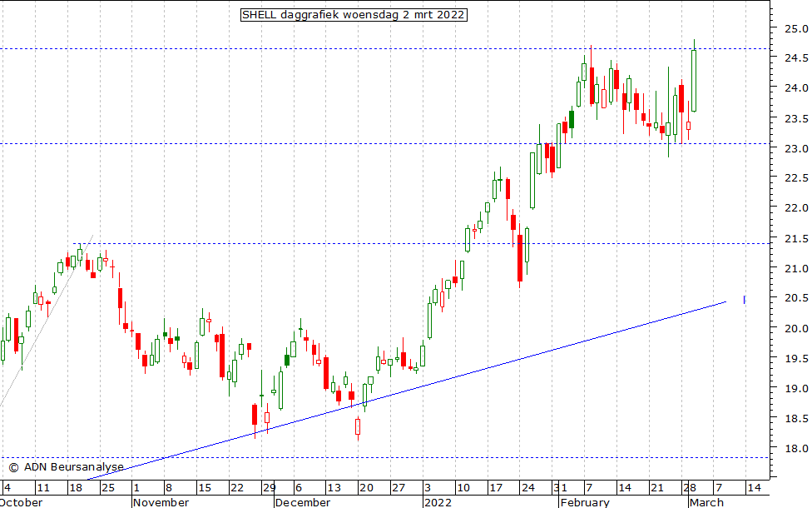
Task: Select the 22.5 price axis label
Action: (x=796, y=178)
